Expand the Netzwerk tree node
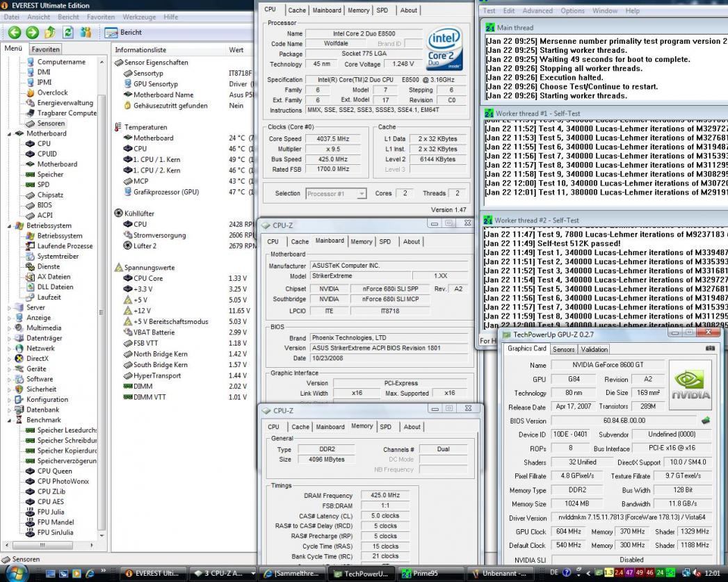Viewport: 728px width, 582px height. pos(10,348)
